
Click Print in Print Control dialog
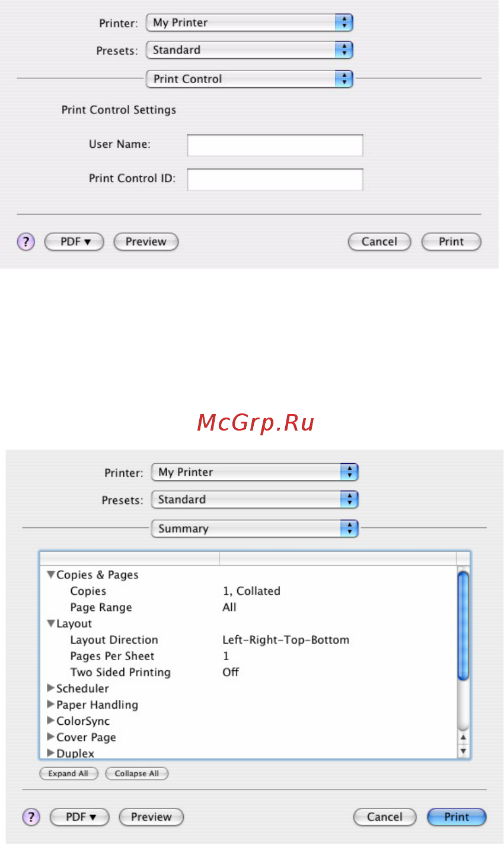(x=451, y=241)
